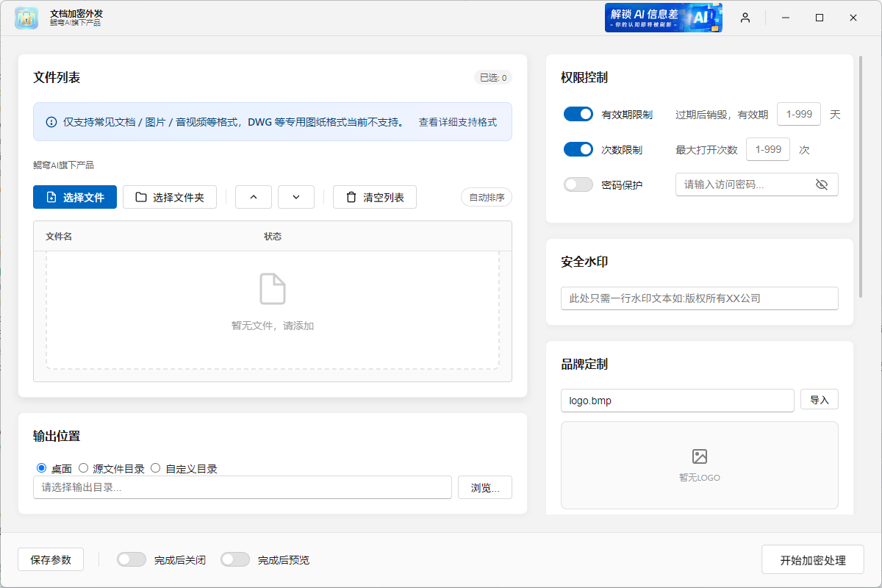Click the trash icon on 清空列表
This screenshot has width=882, height=588.
pos(351,197)
